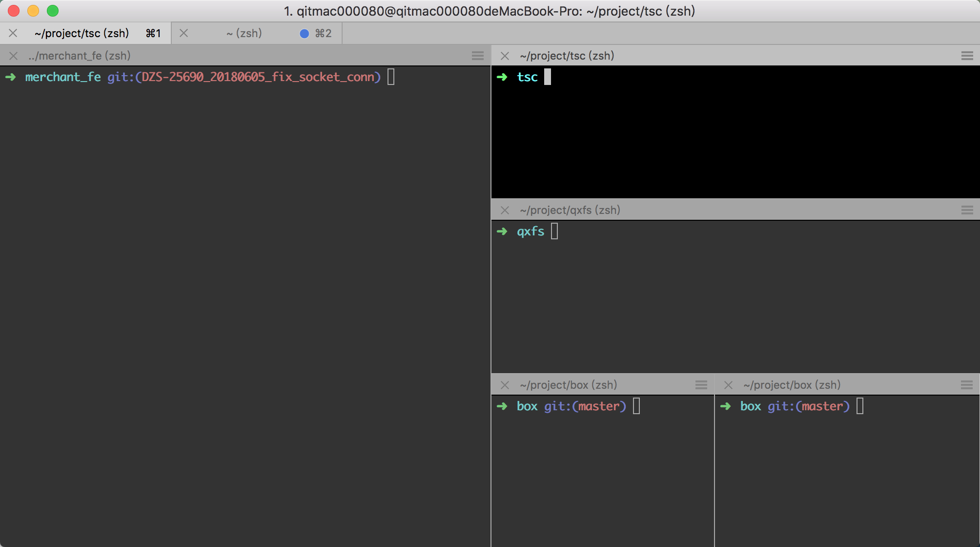980x547 pixels.
Task: Open the hamburger menu of the left box pane
Action: 701,385
